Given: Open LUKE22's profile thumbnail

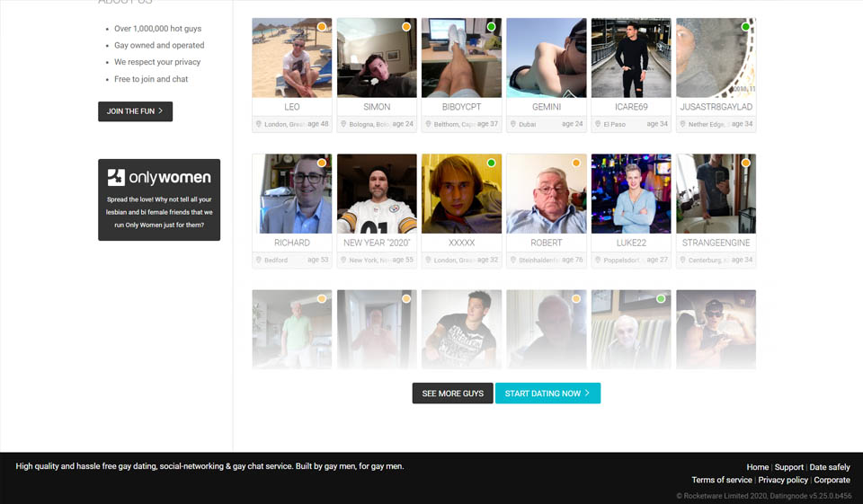Looking at the screenshot, I should pyautogui.click(x=631, y=193).
